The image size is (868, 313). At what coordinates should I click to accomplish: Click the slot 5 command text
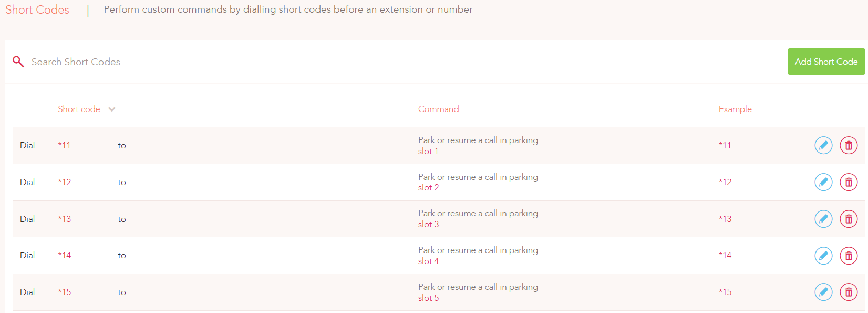pyautogui.click(x=428, y=298)
